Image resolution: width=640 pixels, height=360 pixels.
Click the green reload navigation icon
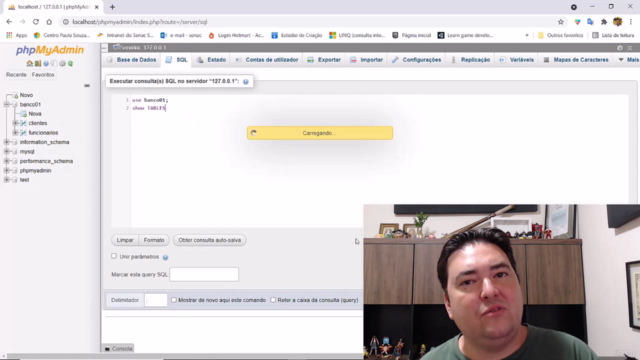pyautogui.click(x=71, y=64)
